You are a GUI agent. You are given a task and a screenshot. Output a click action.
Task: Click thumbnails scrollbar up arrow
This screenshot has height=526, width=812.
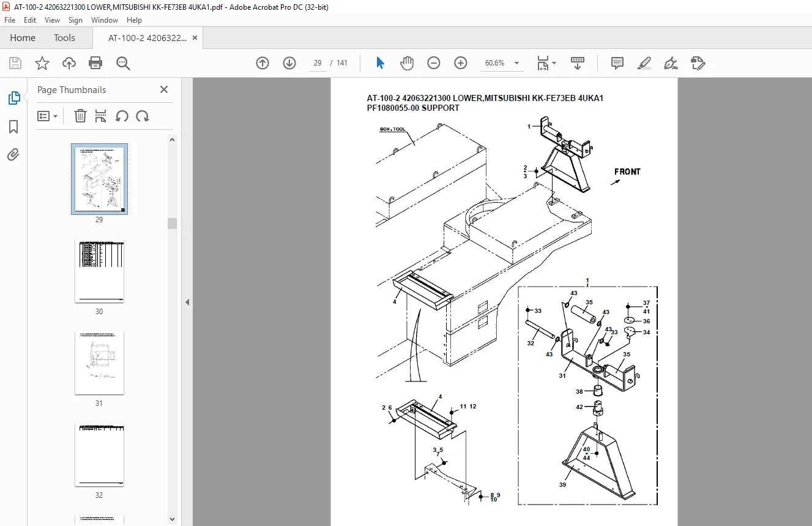click(x=173, y=140)
